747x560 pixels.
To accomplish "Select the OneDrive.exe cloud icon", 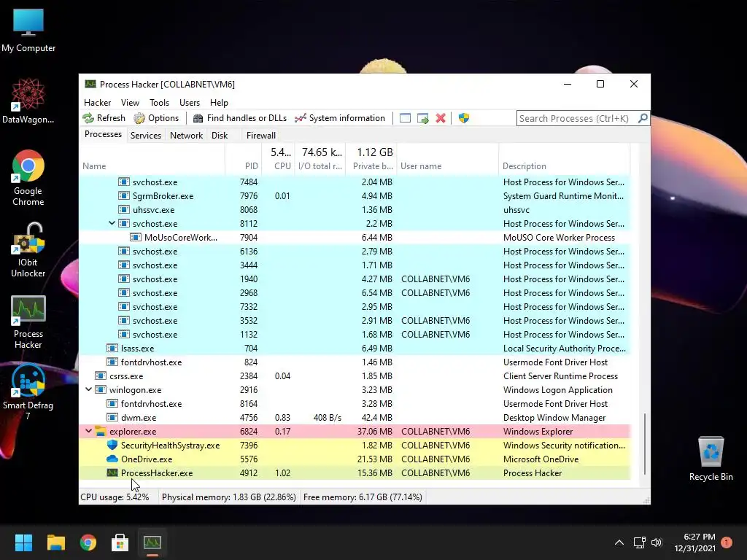I will 112,459.
